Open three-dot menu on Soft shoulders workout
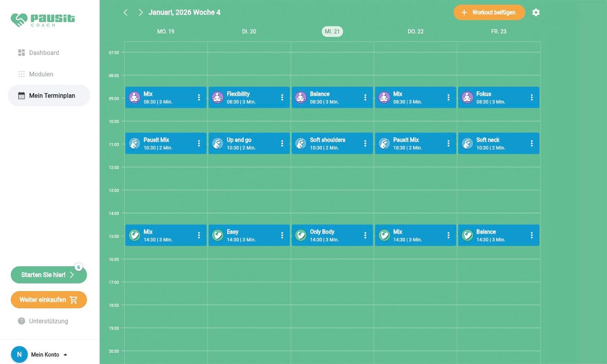The width and height of the screenshot is (607, 364). (365, 144)
